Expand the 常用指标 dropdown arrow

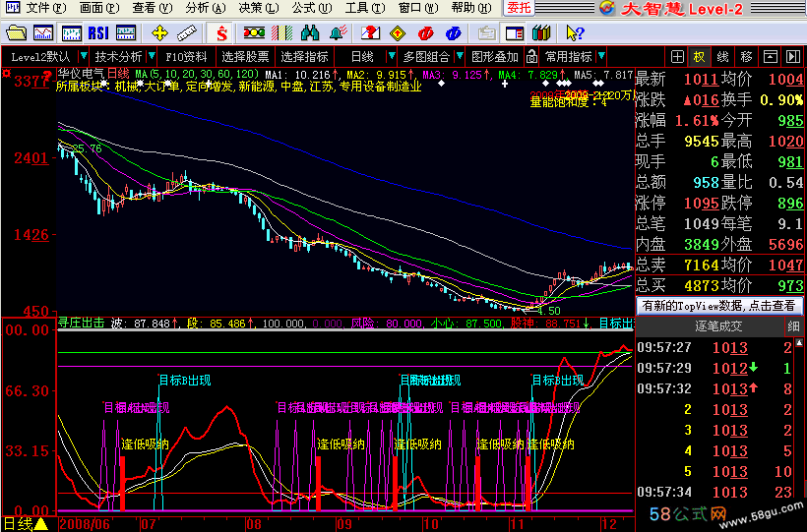(601, 56)
